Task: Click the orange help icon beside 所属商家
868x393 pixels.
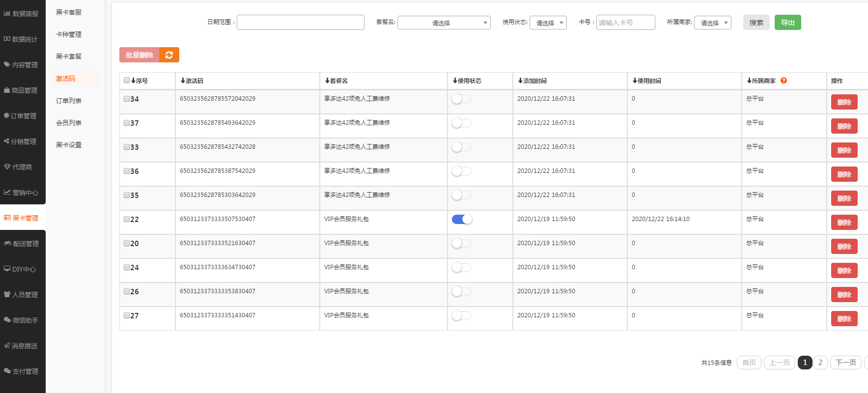Action: coord(784,81)
